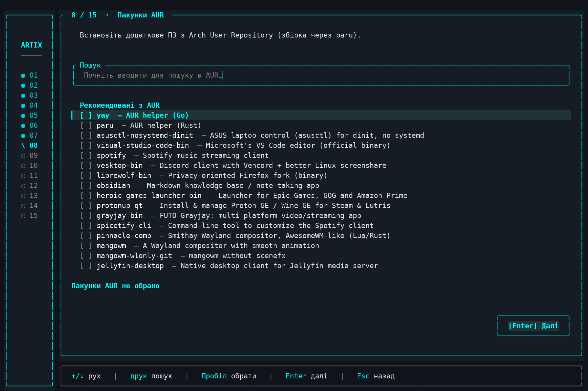This screenshot has width=588, height=391.
Task: Click the Пробіл обрати footer hint
Action: 229,376
